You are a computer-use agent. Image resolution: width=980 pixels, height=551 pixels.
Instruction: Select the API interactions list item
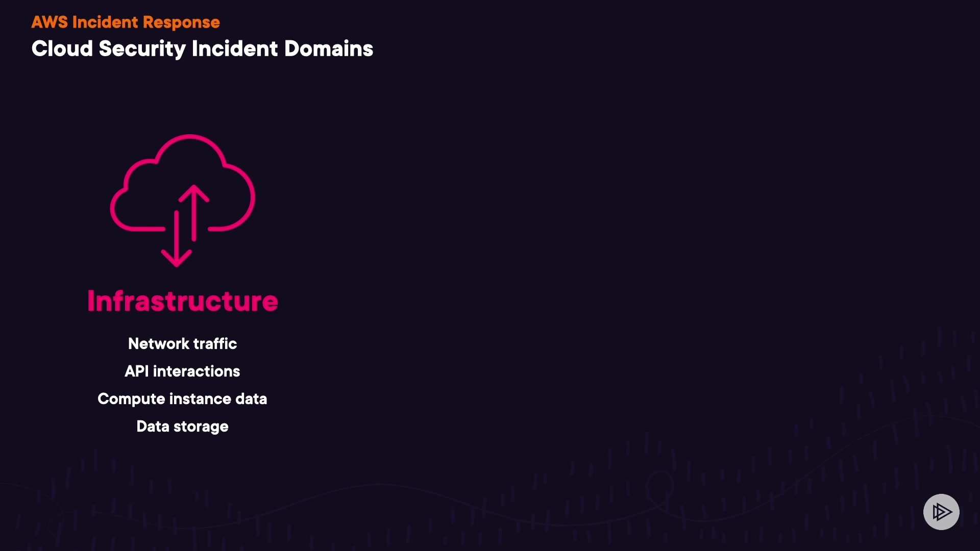(x=182, y=371)
